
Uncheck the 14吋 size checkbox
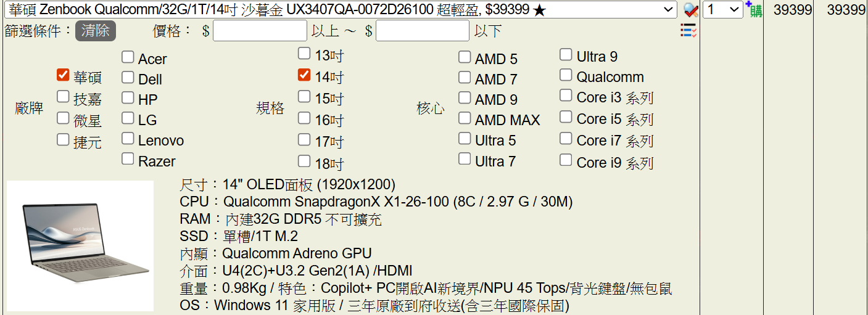coord(304,75)
